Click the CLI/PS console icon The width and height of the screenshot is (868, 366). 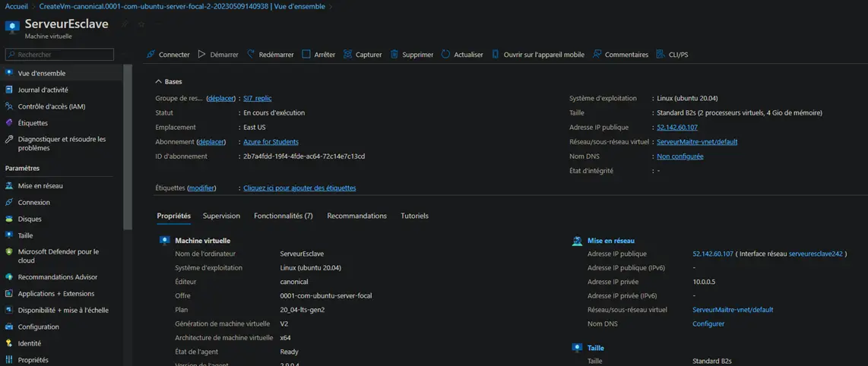tap(661, 54)
